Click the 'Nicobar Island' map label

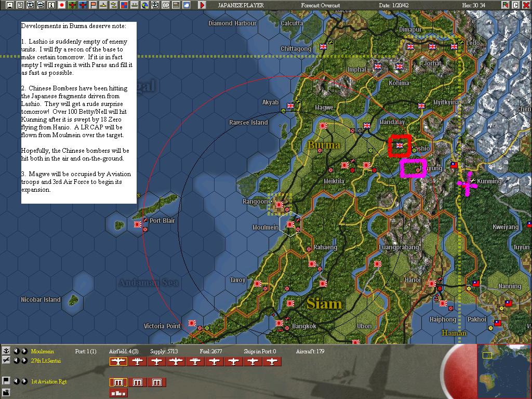coord(41,300)
